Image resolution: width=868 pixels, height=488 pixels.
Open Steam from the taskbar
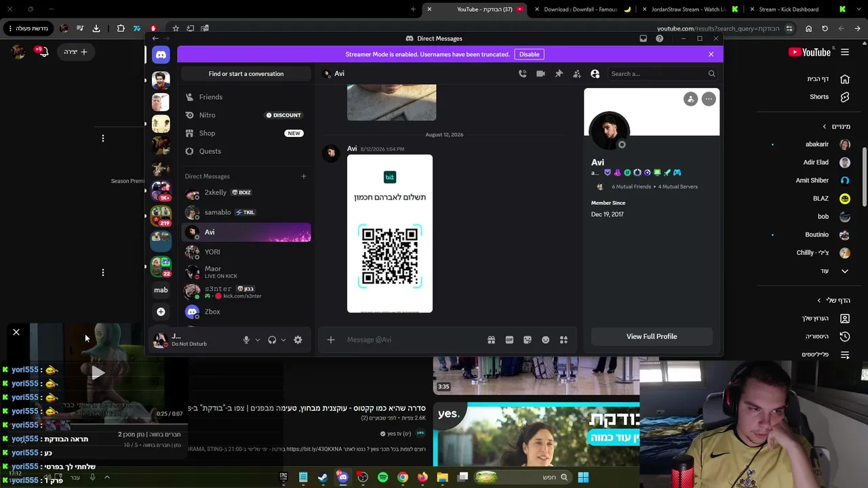323,477
